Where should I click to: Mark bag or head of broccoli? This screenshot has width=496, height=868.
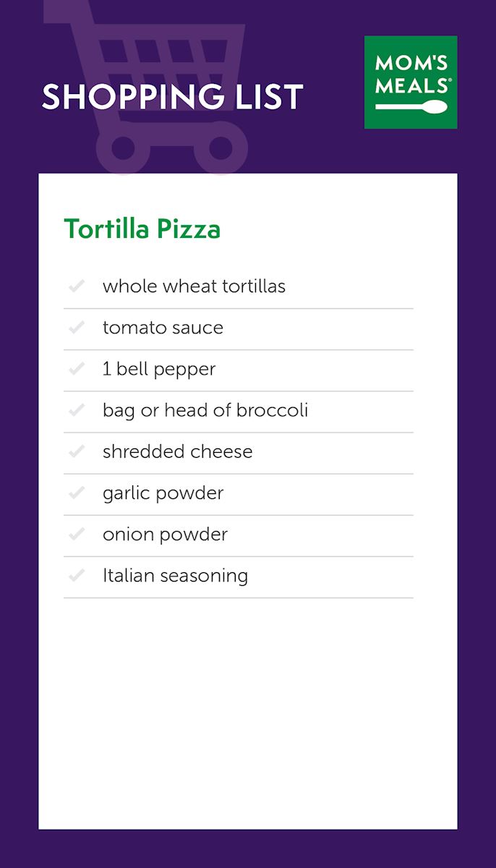coord(76,410)
